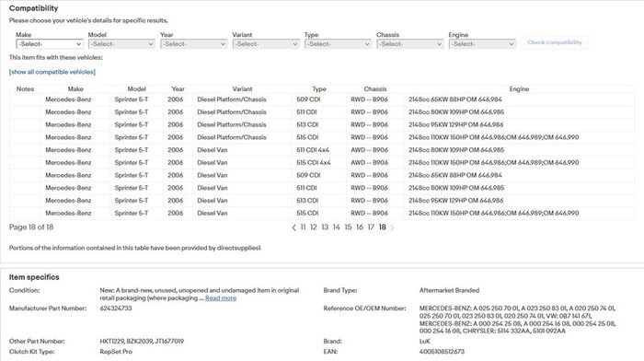The height and width of the screenshot is (361, 644).
Task: Open the Make dropdown
Action: [x=50, y=44]
